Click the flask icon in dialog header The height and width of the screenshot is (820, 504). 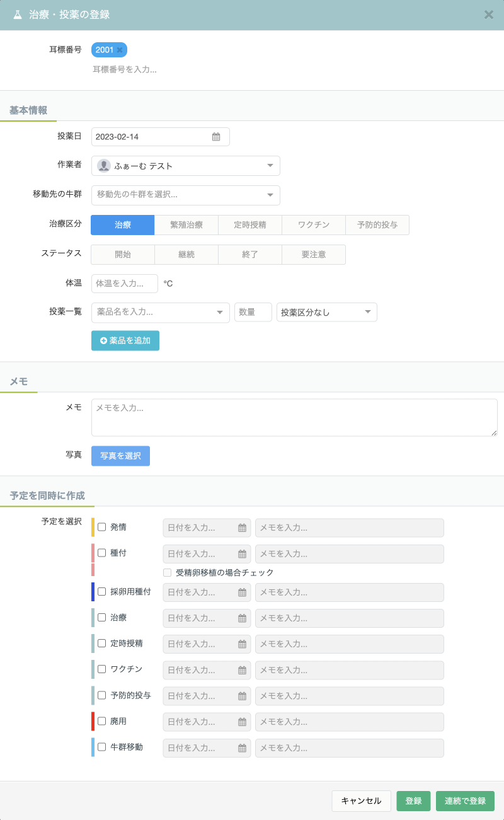18,14
